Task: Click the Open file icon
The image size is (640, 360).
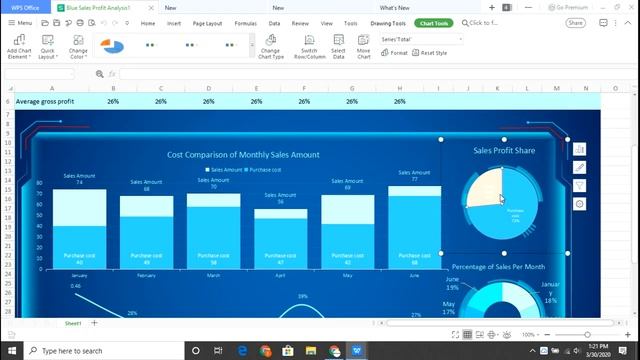Action: tap(45, 23)
